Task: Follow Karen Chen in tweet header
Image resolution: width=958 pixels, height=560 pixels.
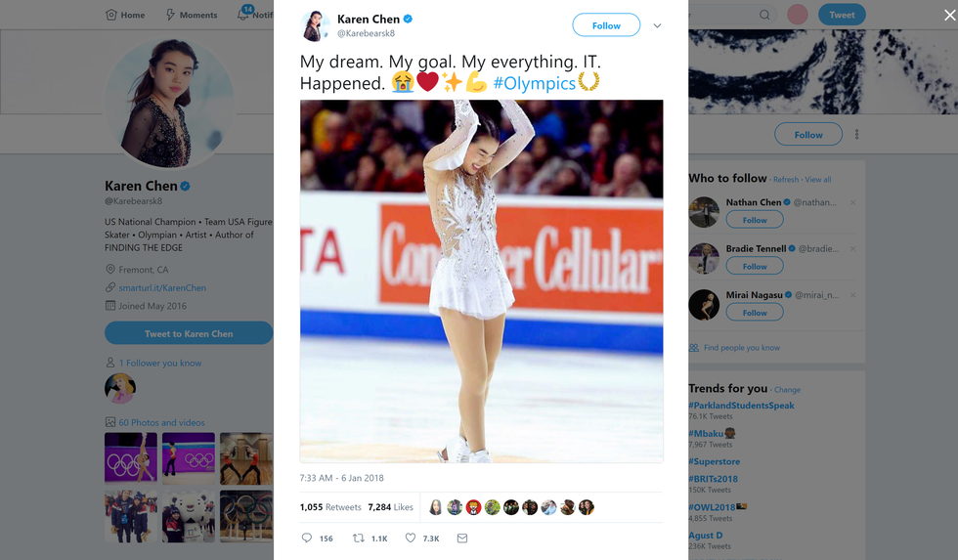Action: [x=606, y=25]
